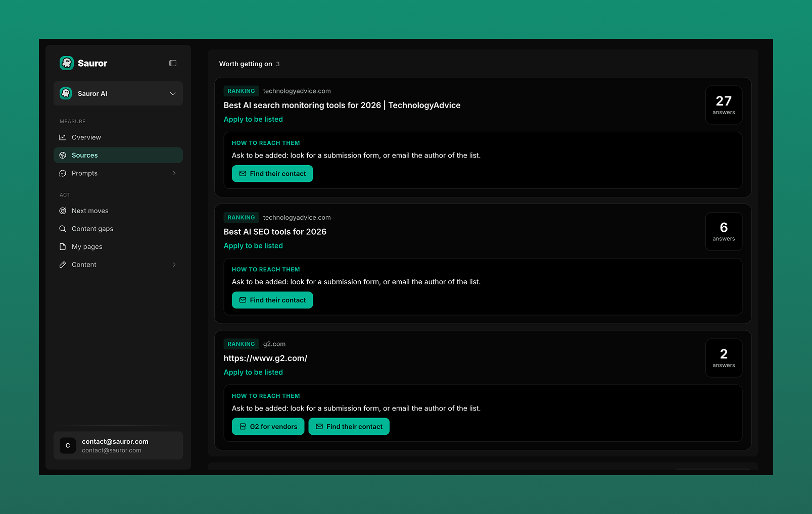Click the My pages document icon
The image size is (812, 514).
(63, 247)
